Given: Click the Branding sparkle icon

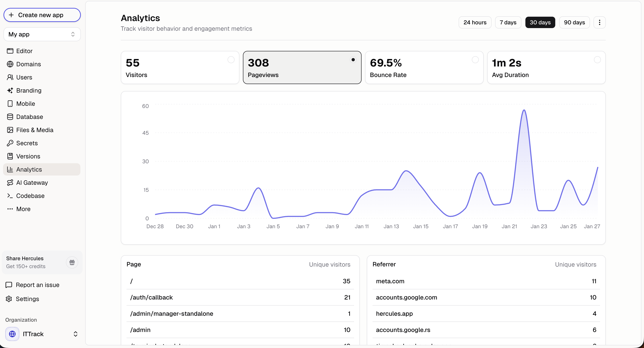Looking at the screenshot, I should pos(10,90).
